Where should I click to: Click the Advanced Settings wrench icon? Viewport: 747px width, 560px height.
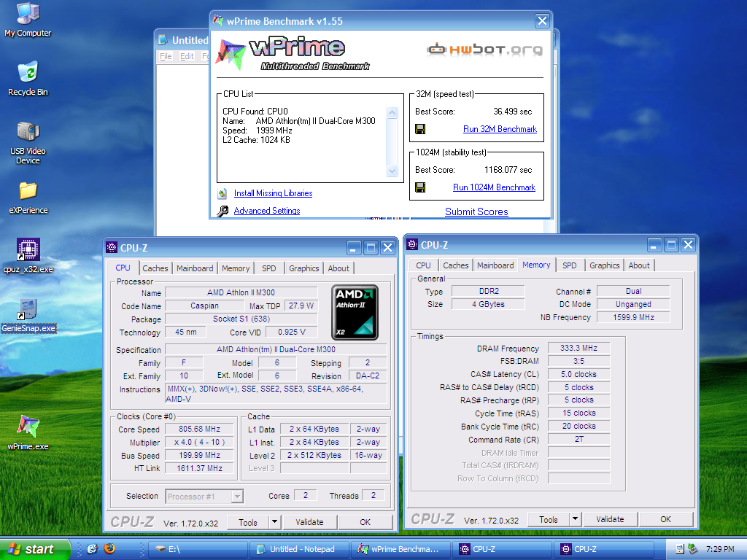pos(222,211)
